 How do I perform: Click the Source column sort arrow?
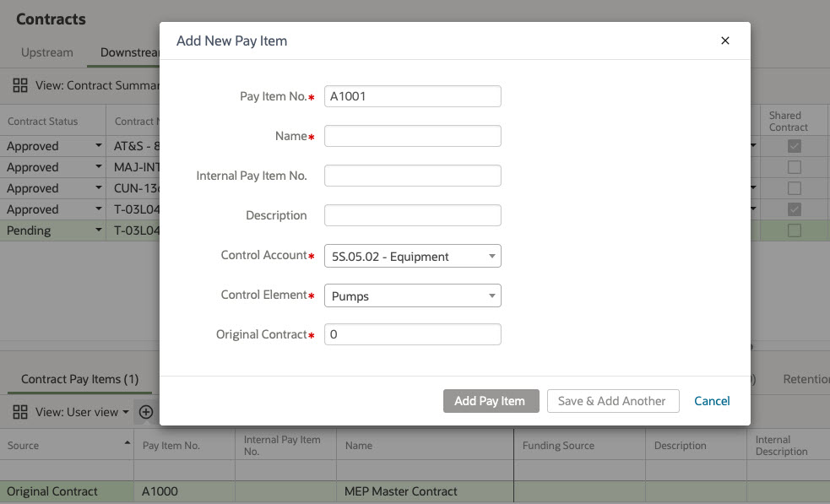click(127, 442)
